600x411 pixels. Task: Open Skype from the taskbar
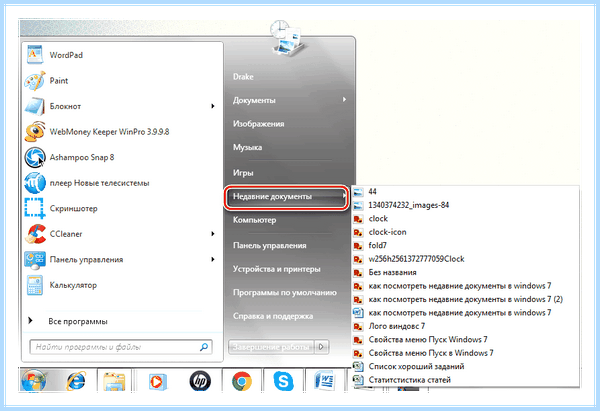point(283,381)
